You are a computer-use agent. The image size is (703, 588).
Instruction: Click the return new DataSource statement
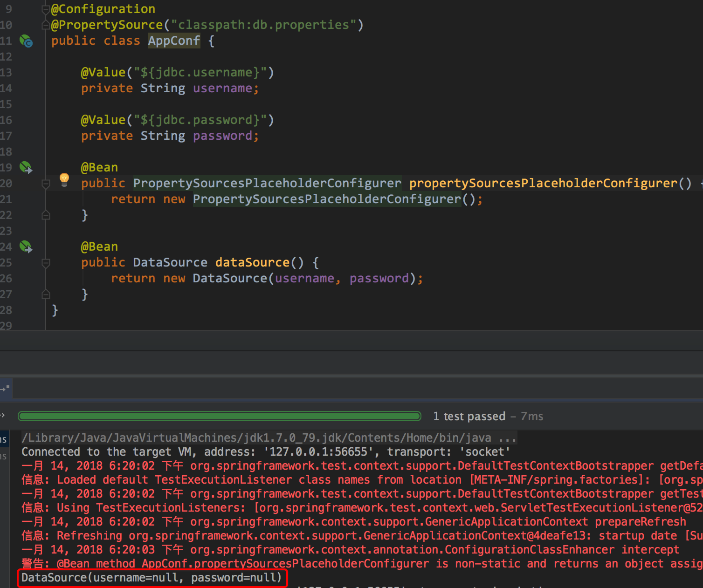pyautogui.click(x=267, y=278)
